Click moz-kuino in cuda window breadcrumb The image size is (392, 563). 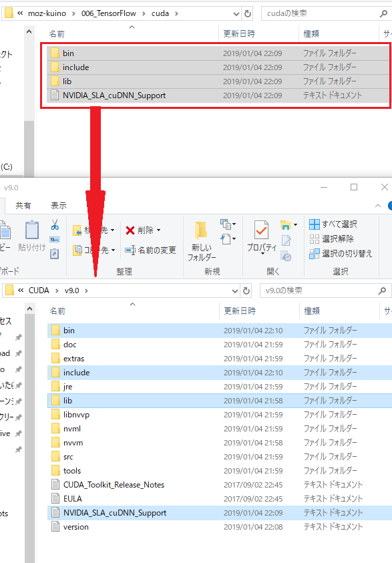click(47, 13)
